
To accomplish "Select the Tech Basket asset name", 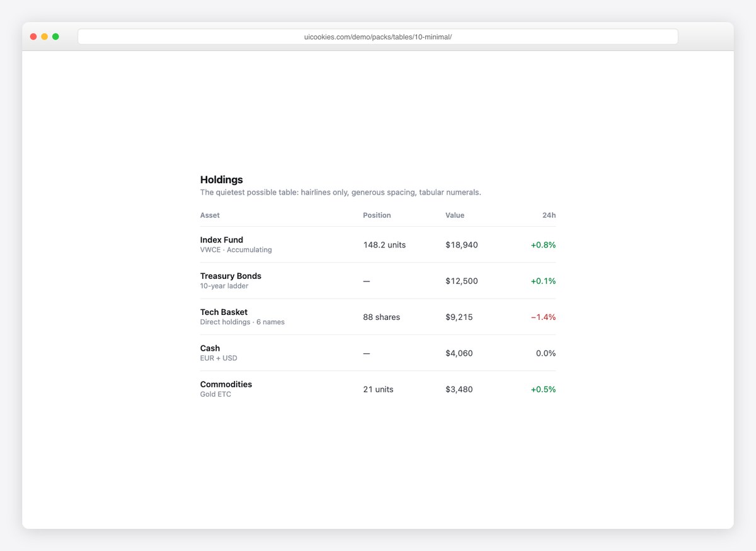I will point(224,312).
